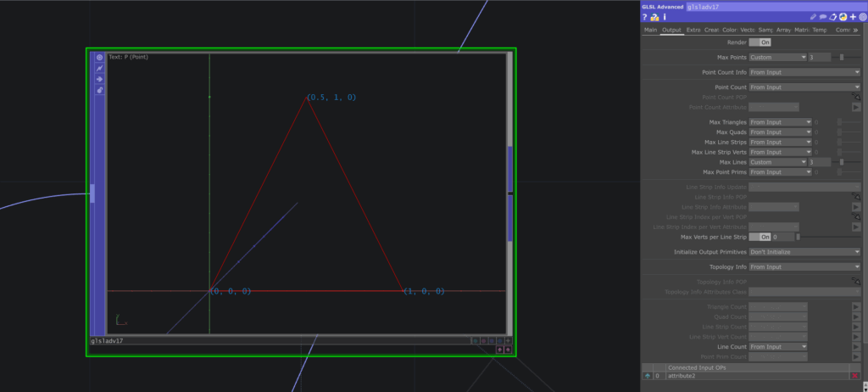868x392 pixels.
Task: Open the Max Points dropdown
Action: coord(777,58)
